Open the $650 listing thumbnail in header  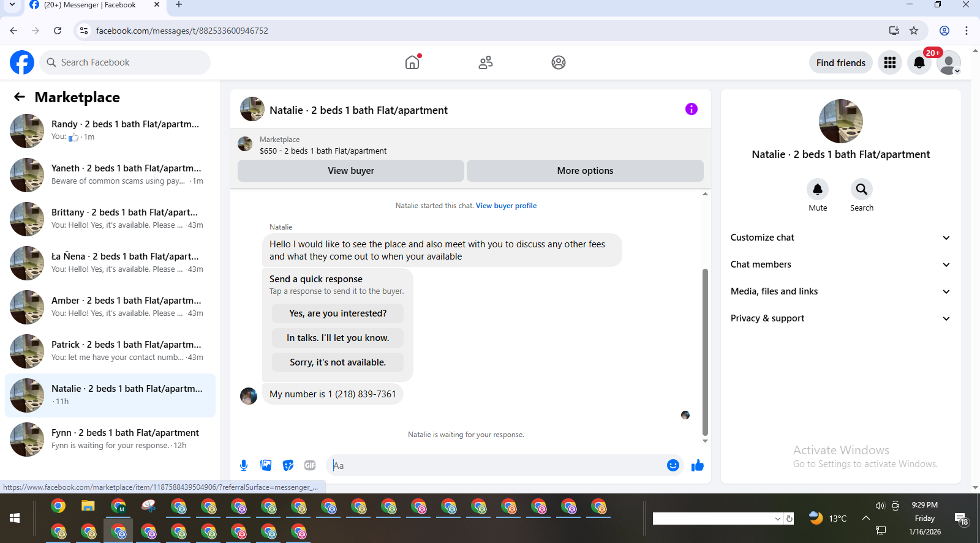pyautogui.click(x=245, y=144)
